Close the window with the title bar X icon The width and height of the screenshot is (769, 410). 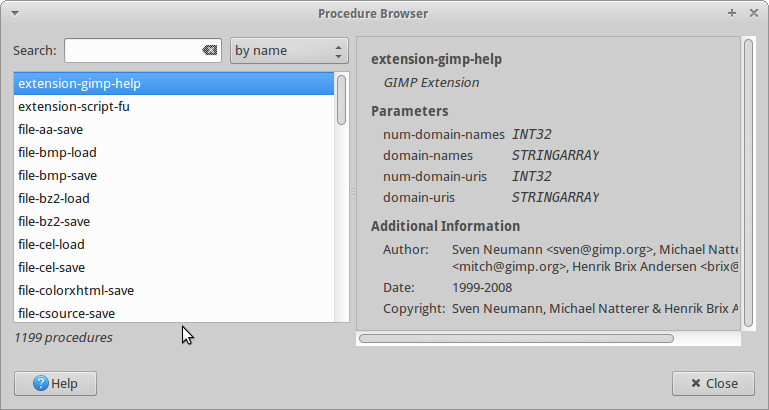(754, 13)
